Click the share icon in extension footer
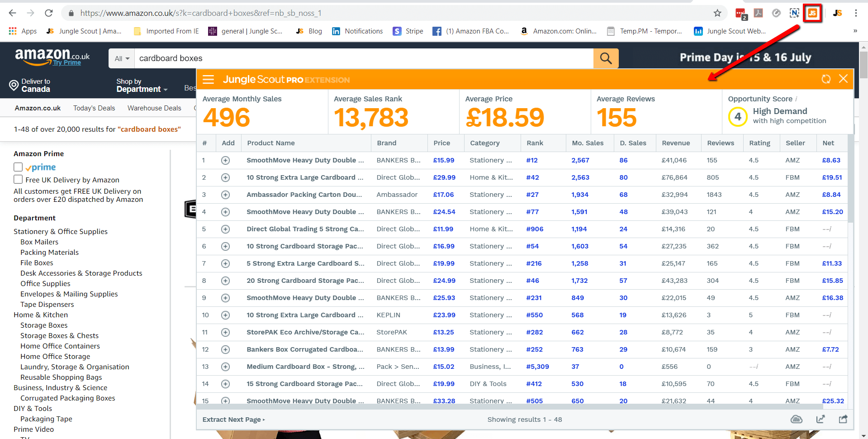This screenshot has width=868, height=439. click(x=843, y=419)
